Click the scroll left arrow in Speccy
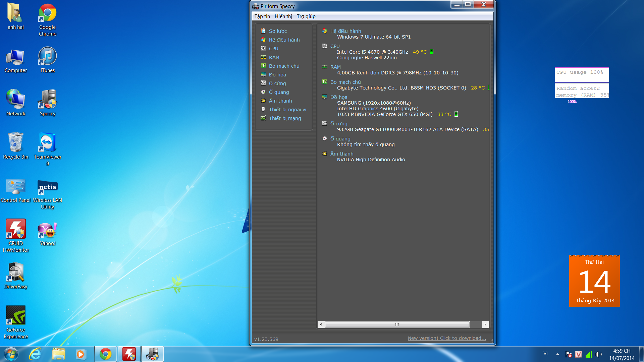Screen dimensions: 644x362 [x=321, y=324]
